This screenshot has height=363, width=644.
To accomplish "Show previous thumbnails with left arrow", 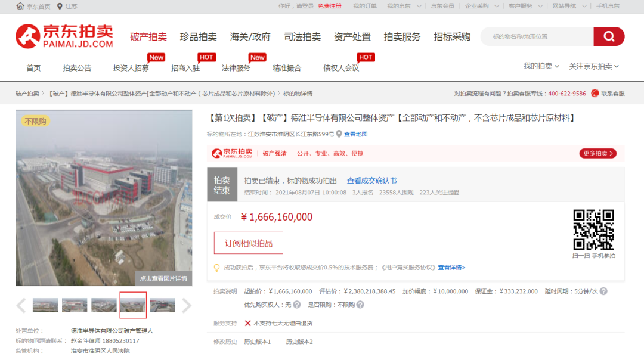I will (x=21, y=305).
